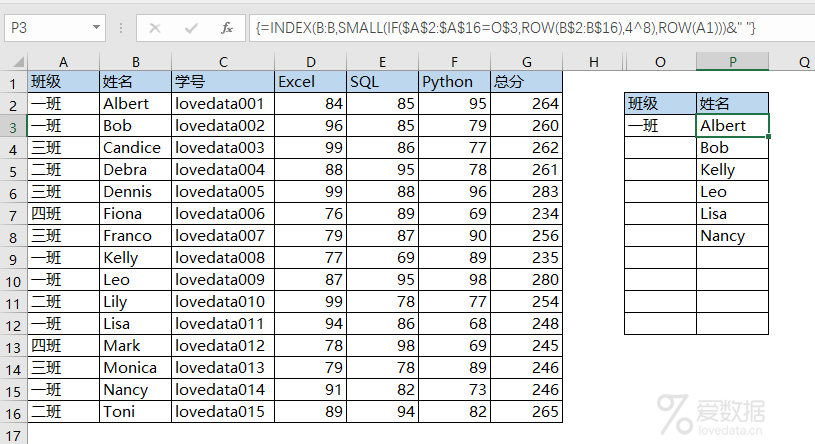This screenshot has width=815, height=444.
Task: Open the Insert Function fx dialog
Action: click(x=227, y=28)
